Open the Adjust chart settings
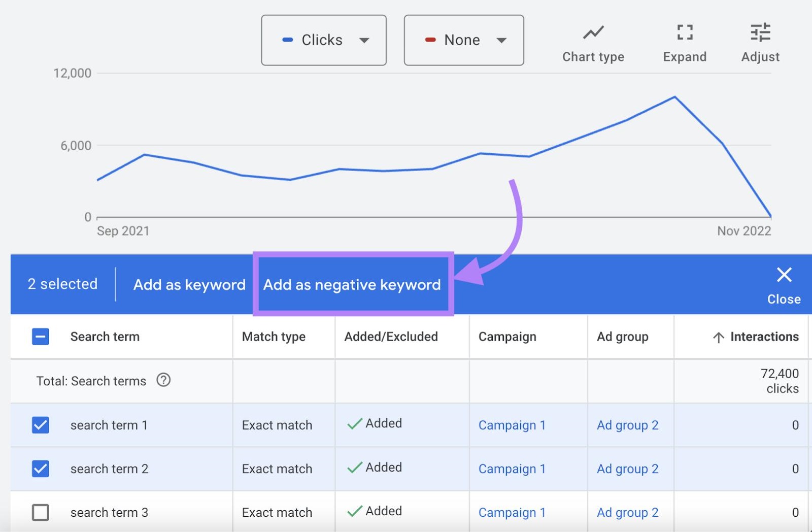Image resolution: width=812 pixels, height=532 pixels. tap(760, 44)
